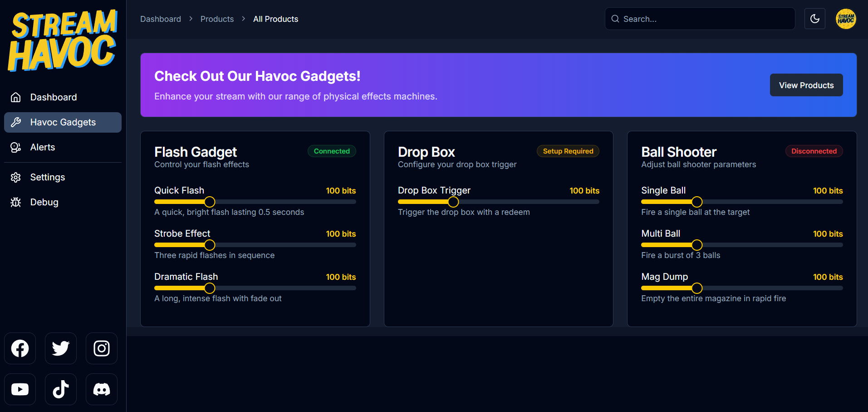This screenshot has height=412, width=868.
Task: Click the Setup Required status badge
Action: [x=568, y=151]
